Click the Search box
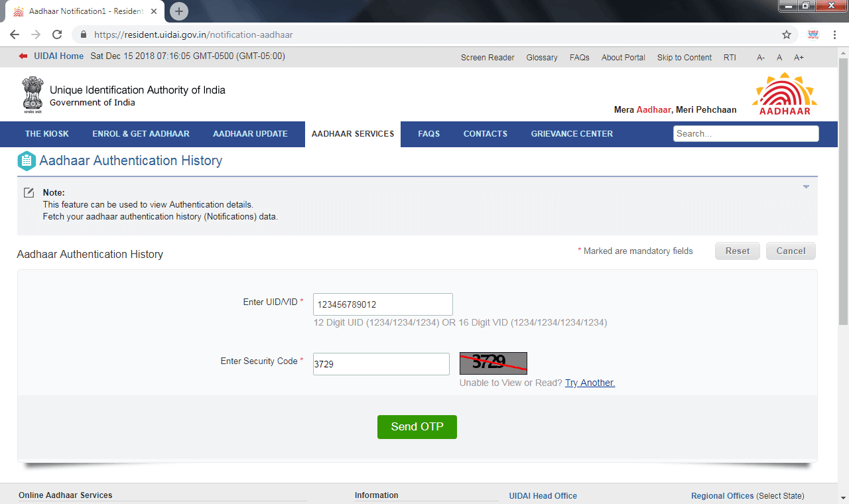The width and height of the screenshot is (849, 504). pos(746,133)
